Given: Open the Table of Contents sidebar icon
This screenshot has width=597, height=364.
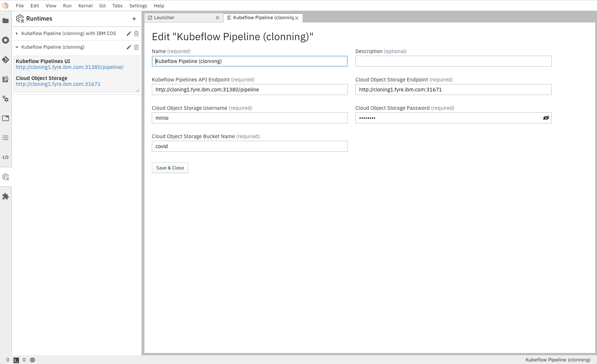Looking at the screenshot, I should tap(6, 138).
